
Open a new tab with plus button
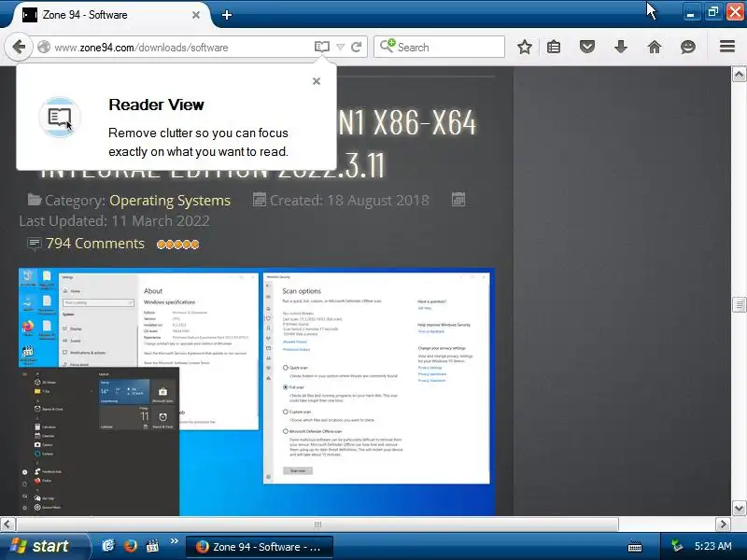point(227,15)
